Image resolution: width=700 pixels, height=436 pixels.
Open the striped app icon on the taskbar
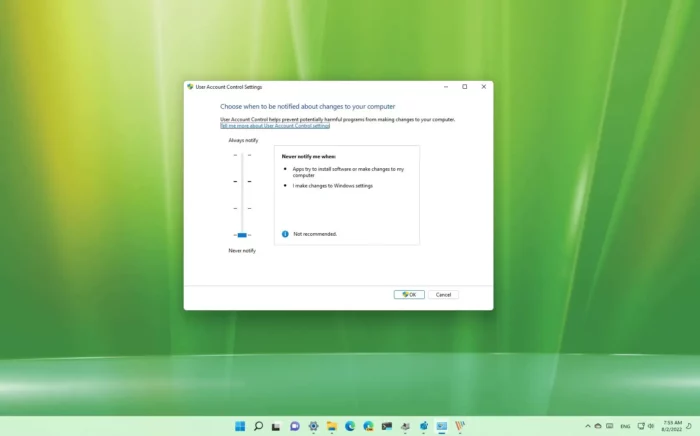460,426
